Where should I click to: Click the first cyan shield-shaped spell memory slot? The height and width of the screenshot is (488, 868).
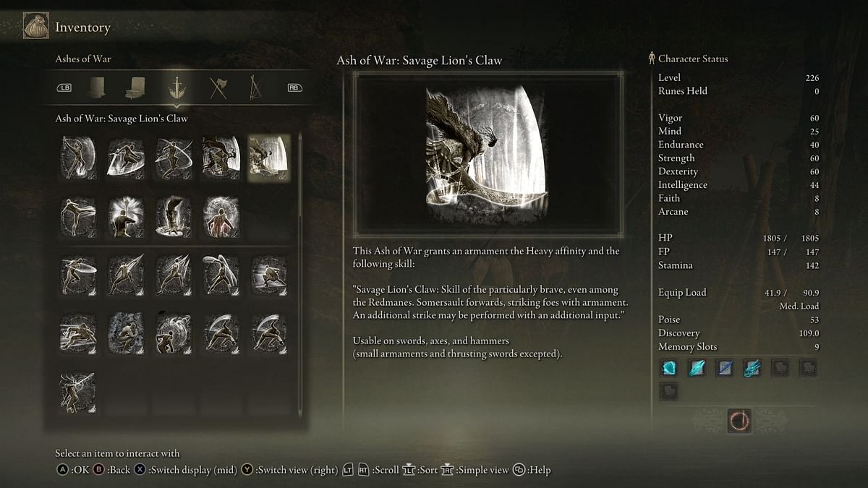pyautogui.click(x=669, y=368)
